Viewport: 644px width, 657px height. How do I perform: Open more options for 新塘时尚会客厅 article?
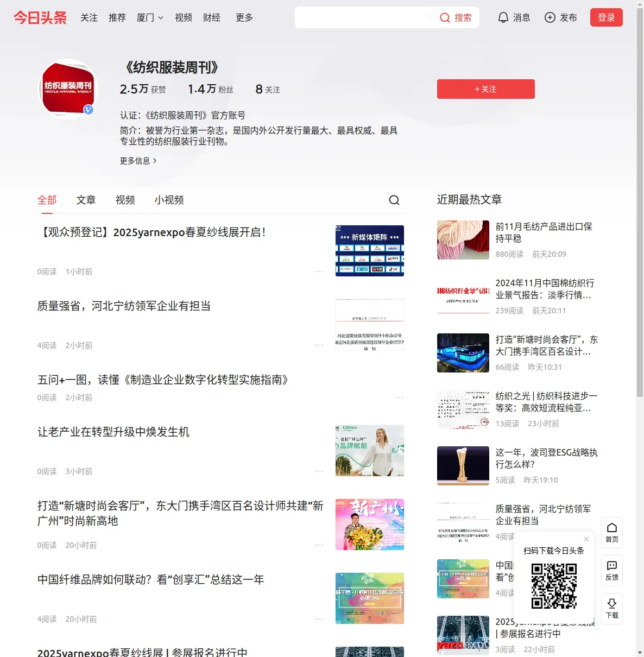[319, 545]
